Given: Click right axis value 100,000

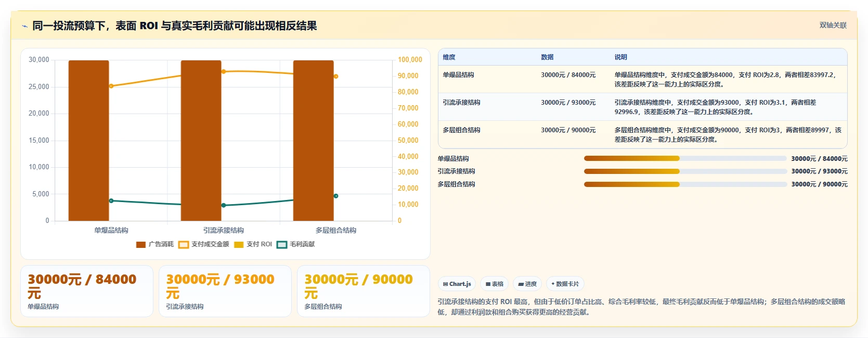Looking at the screenshot, I should 410,60.
